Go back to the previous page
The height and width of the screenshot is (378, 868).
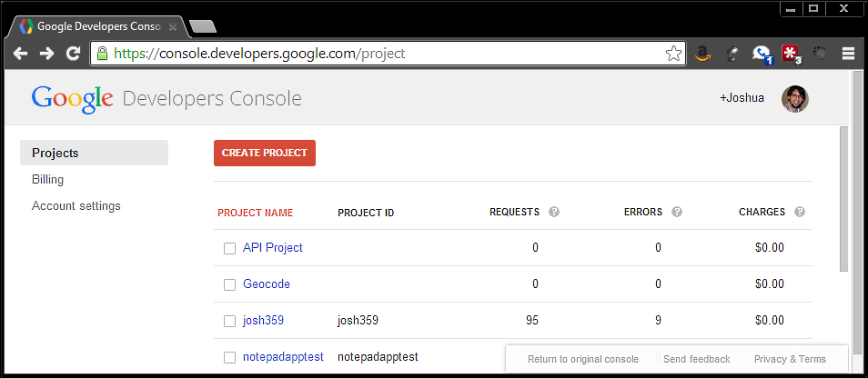20,54
